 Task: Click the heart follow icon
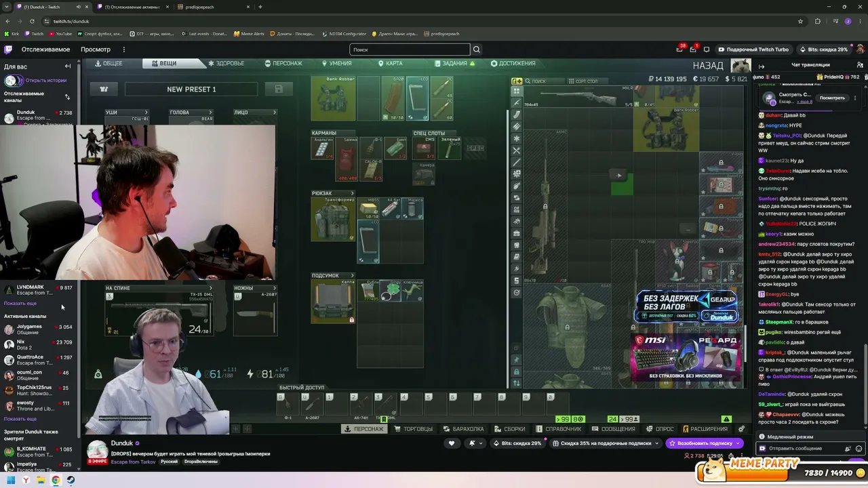452,443
